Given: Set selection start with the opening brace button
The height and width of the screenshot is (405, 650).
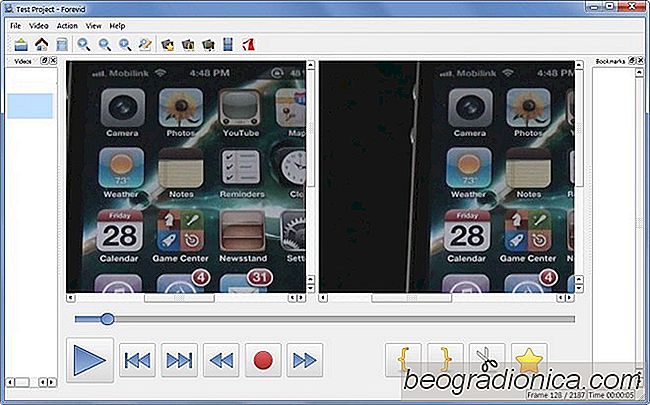Looking at the screenshot, I should pos(403,359).
